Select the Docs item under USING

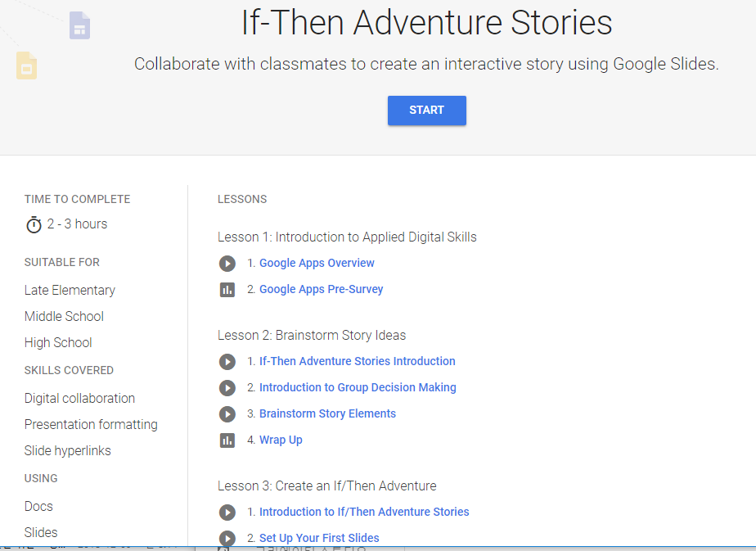pos(38,506)
